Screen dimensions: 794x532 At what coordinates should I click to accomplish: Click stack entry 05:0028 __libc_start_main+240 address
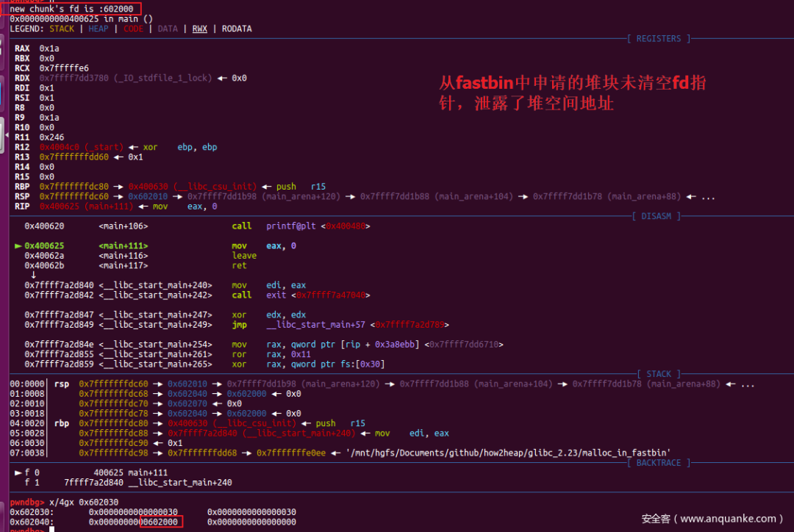261,434
